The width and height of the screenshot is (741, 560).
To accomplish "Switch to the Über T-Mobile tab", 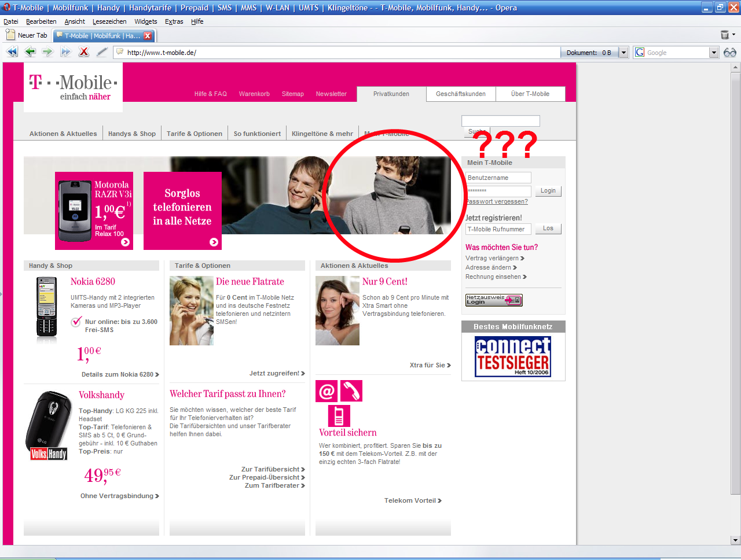I will (x=530, y=94).
